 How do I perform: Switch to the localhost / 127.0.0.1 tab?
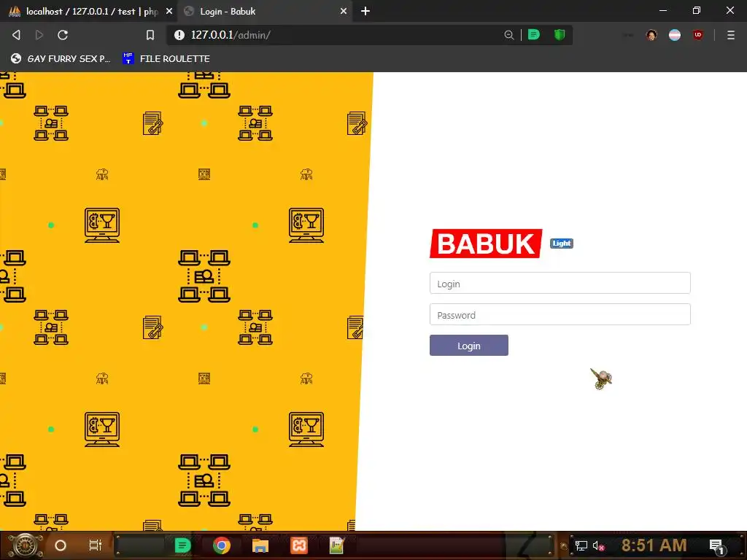coord(89,11)
